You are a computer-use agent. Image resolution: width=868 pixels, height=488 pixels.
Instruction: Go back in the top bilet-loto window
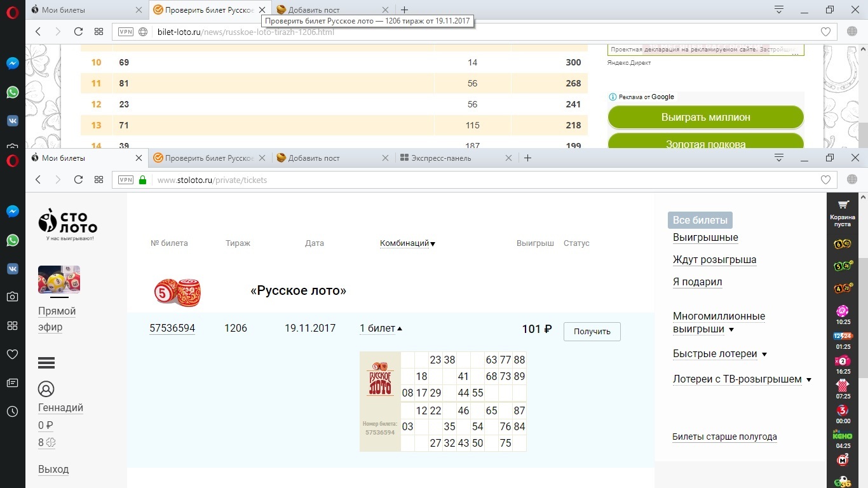[x=38, y=32]
